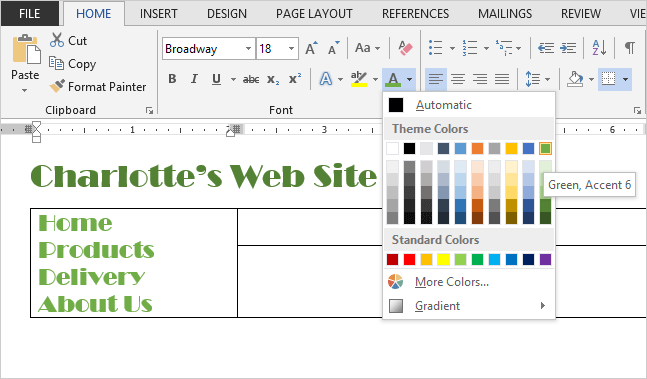
Task: Expand highlight color dropdown arrow
Action: 375,79
